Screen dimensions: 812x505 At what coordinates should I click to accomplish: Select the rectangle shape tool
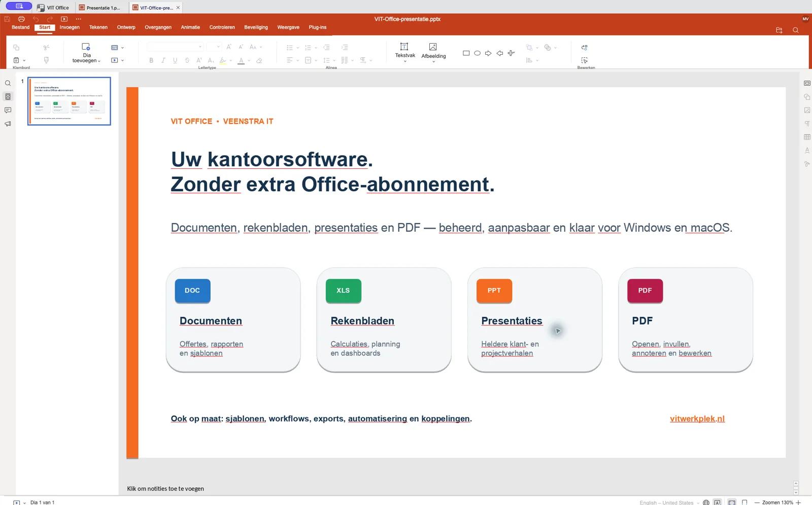point(466,53)
